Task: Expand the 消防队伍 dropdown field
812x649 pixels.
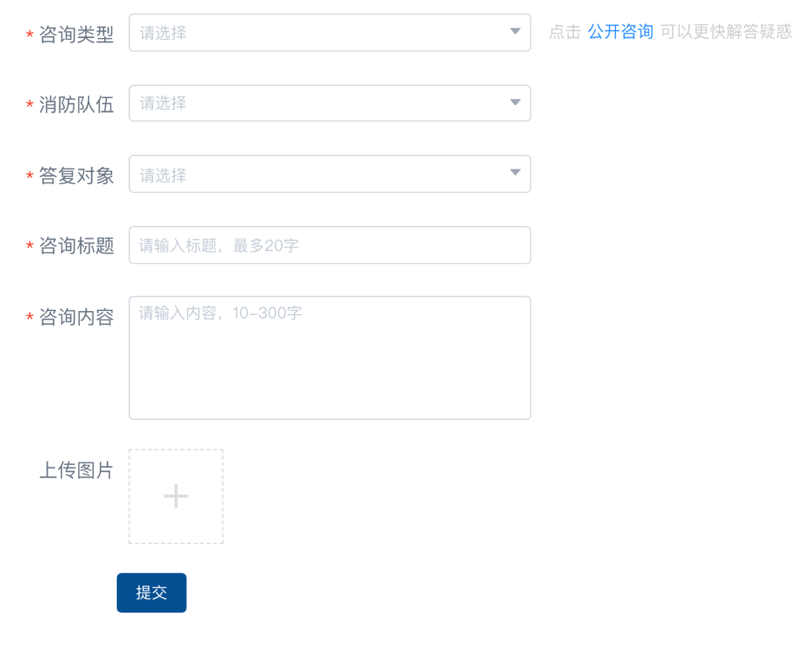Action: click(317, 103)
